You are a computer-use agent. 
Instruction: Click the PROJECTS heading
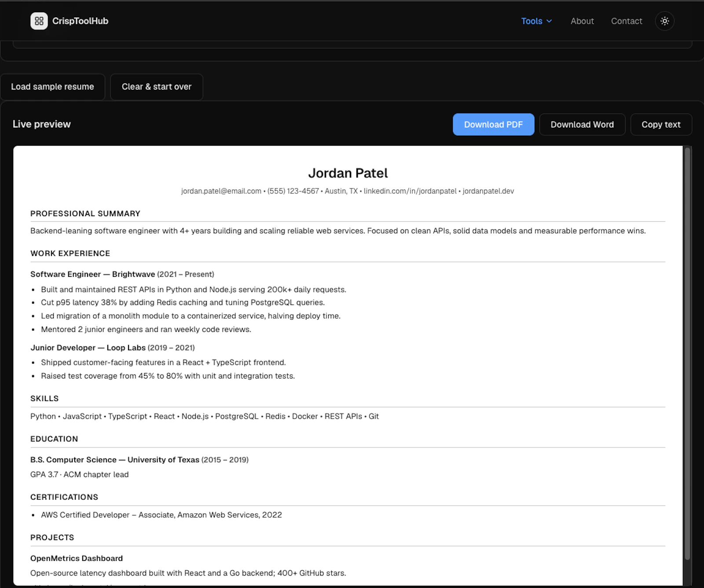tap(52, 537)
